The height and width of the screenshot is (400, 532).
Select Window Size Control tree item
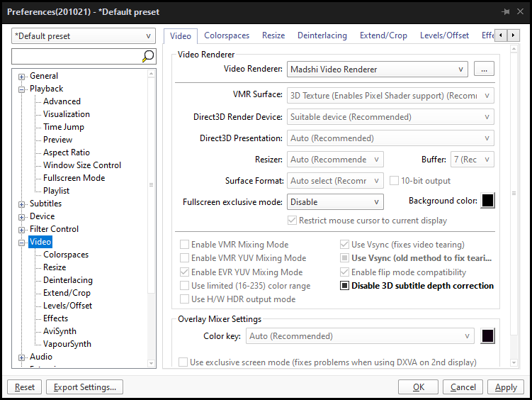(x=82, y=165)
